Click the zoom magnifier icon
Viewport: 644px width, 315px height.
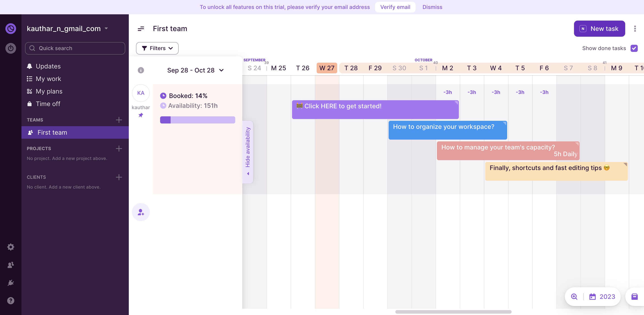point(574,296)
